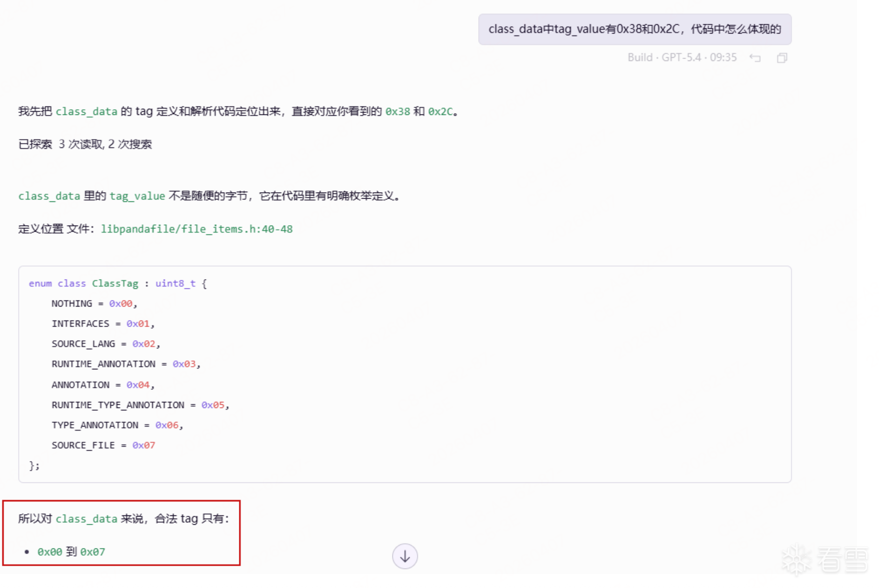Click the 'SOURCE_FILE = 0x07' code line
The image size is (879, 588).
pyautogui.click(x=103, y=445)
